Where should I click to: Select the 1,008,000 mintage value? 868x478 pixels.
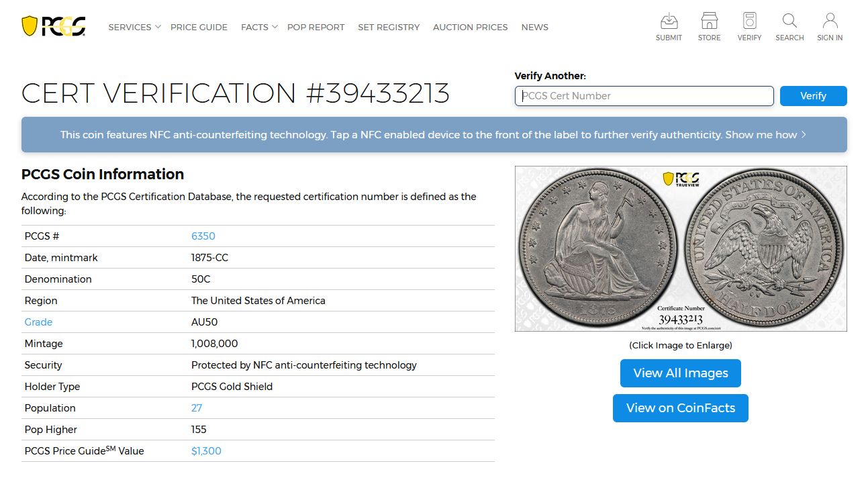215,344
